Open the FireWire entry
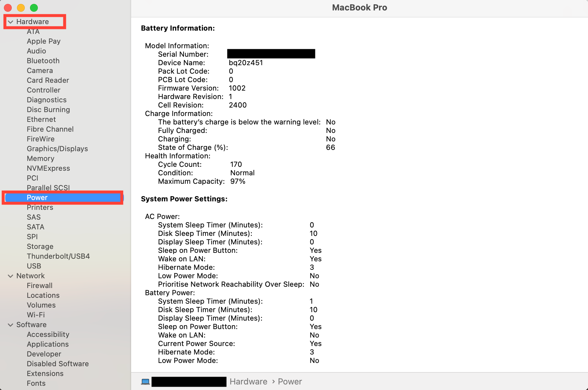 click(41, 139)
